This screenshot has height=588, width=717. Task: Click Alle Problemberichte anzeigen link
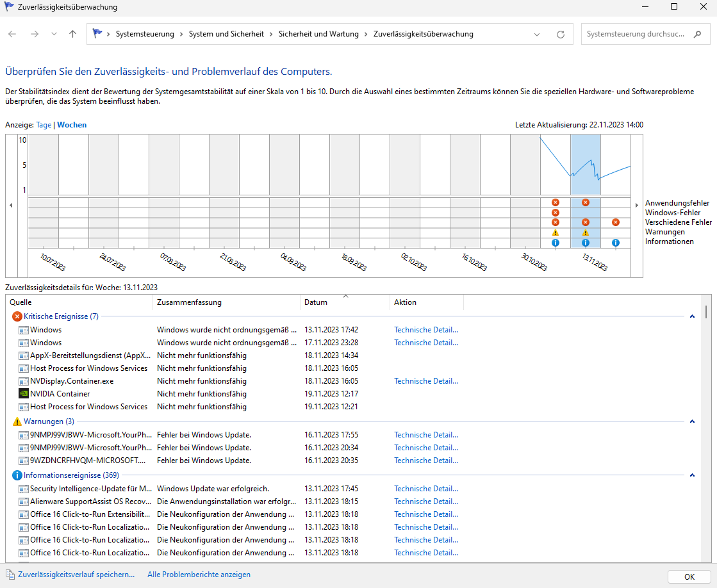[199, 575]
